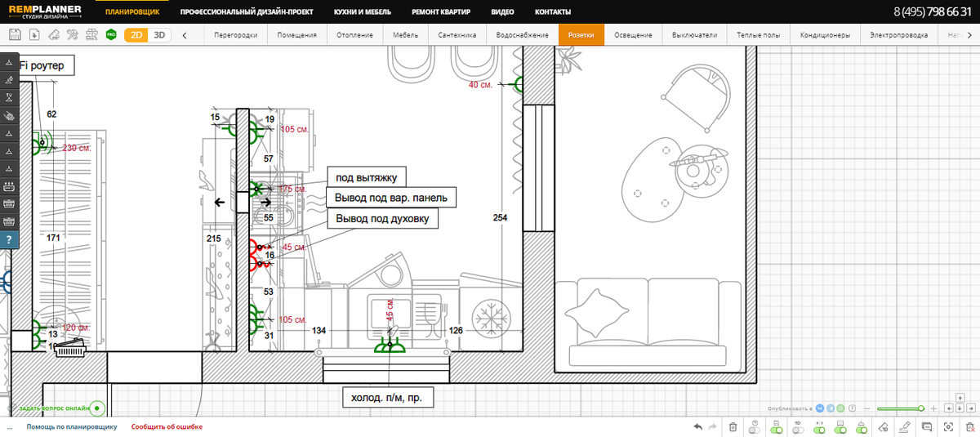This screenshot has width=980, height=437.
Task: Open Профессиональный дизайн-проект menu item
Action: click(x=247, y=11)
